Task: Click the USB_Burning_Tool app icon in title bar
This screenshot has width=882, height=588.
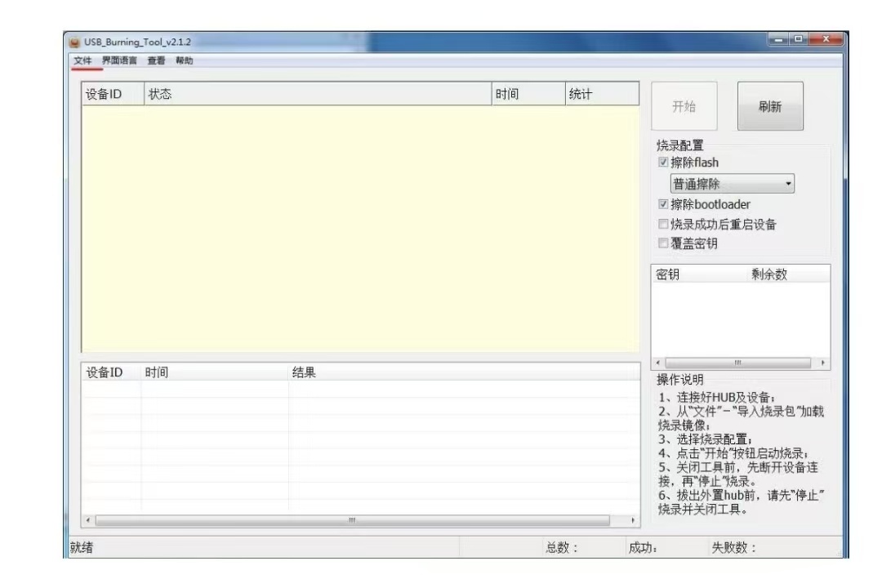Action: click(x=74, y=42)
